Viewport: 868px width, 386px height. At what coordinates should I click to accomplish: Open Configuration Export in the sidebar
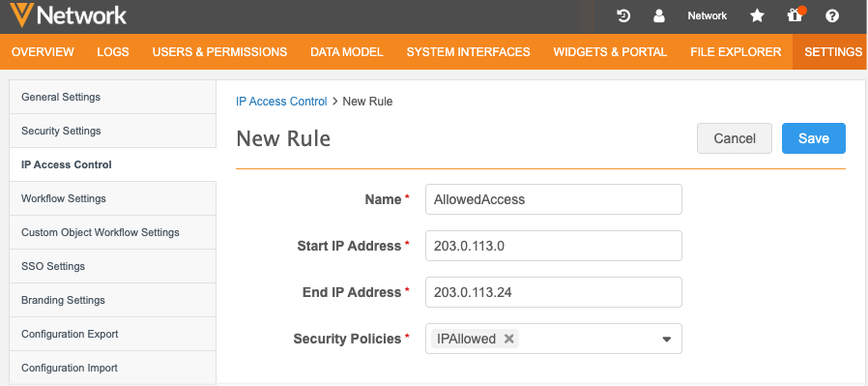point(112,334)
